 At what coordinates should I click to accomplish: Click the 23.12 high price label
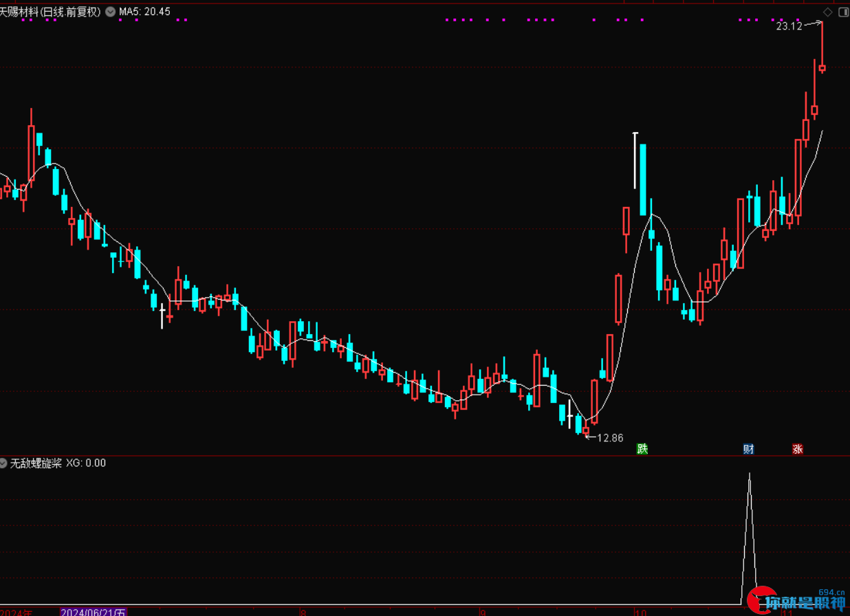click(789, 27)
